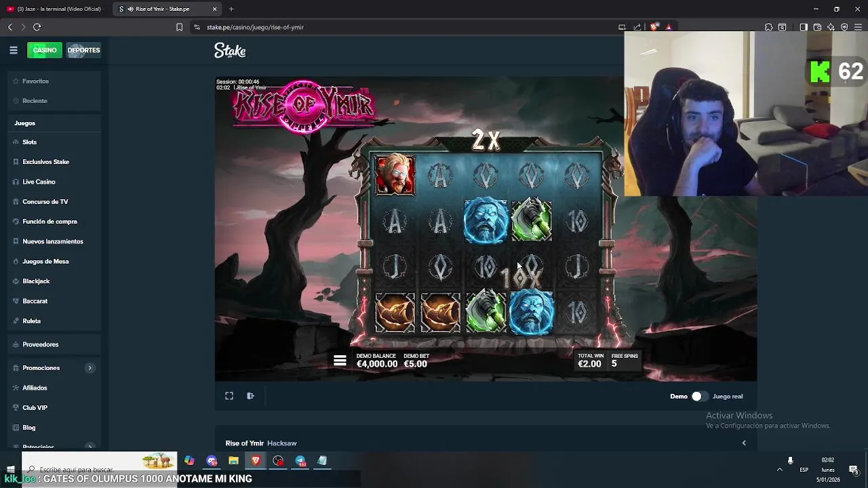The image size is (868, 488).
Task: Open File Explorer from the taskbar
Action: click(233, 461)
